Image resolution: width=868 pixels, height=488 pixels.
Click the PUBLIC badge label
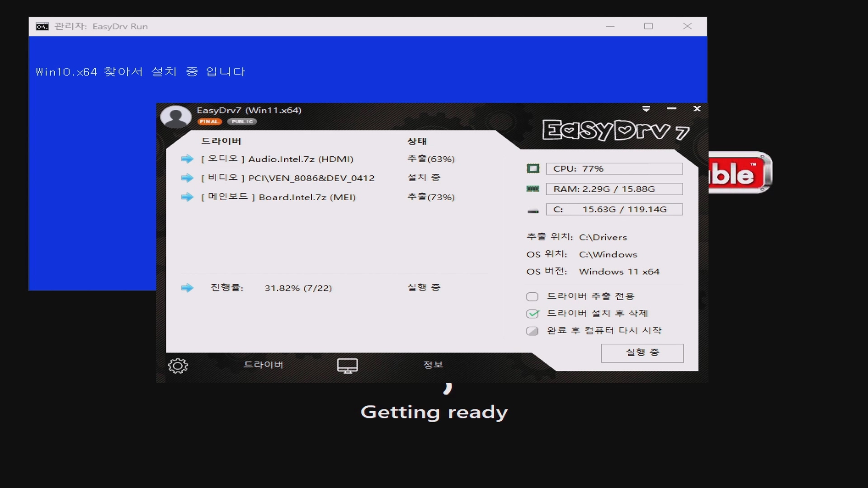click(242, 122)
